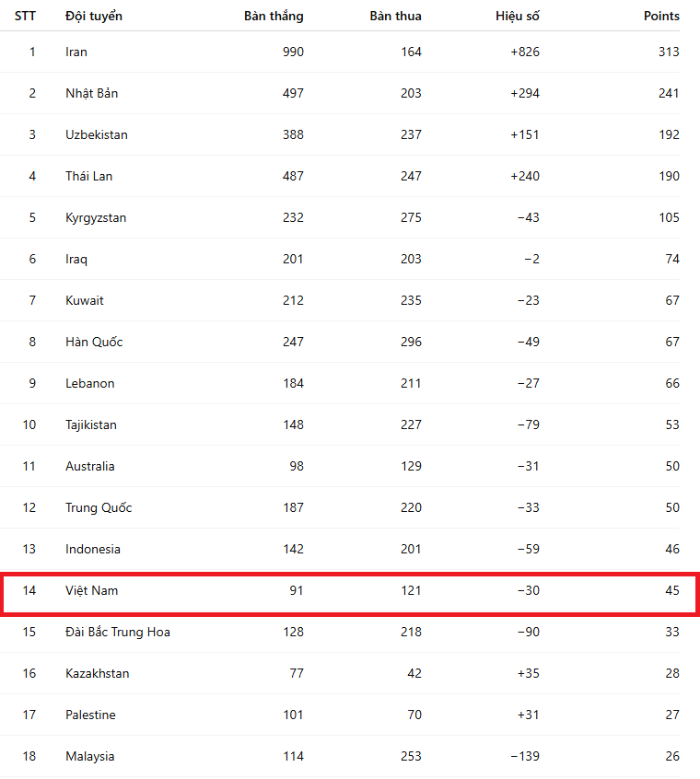The width and height of the screenshot is (700, 779).
Task: Click the Bàn thua column header
Action: [395, 17]
